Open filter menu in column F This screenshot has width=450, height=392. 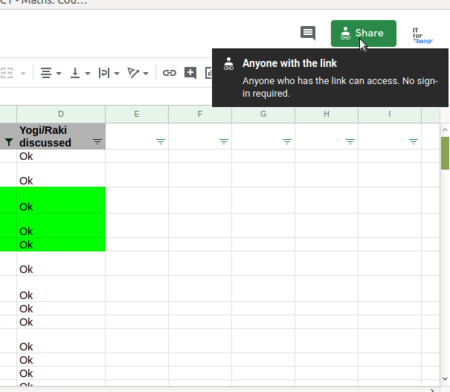[x=224, y=142]
